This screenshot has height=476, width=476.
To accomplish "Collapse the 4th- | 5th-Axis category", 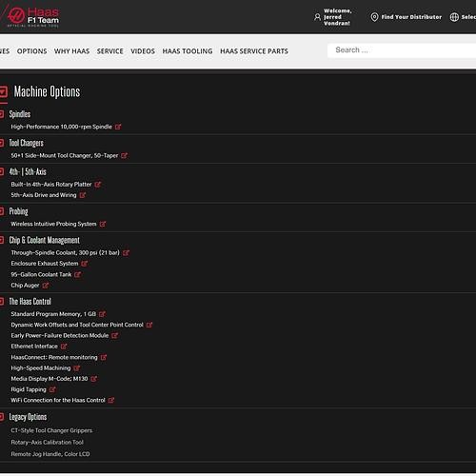I will pyautogui.click(x=2, y=172).
